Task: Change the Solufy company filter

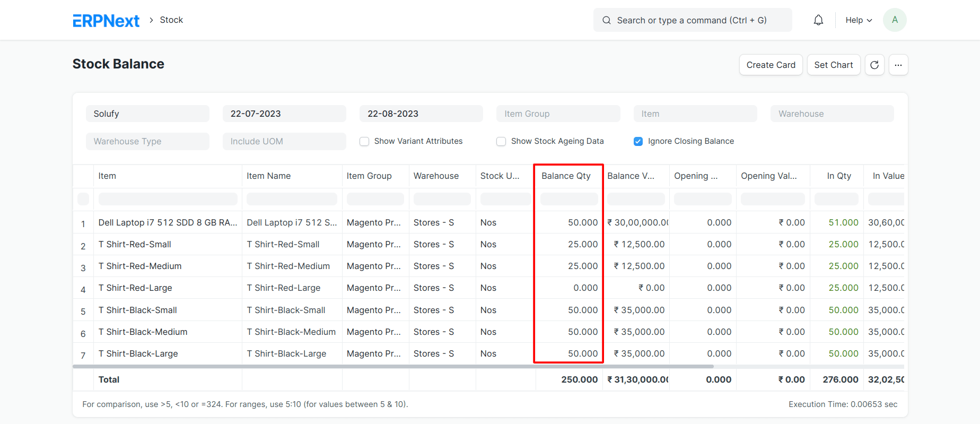Action: coord(147,114)
